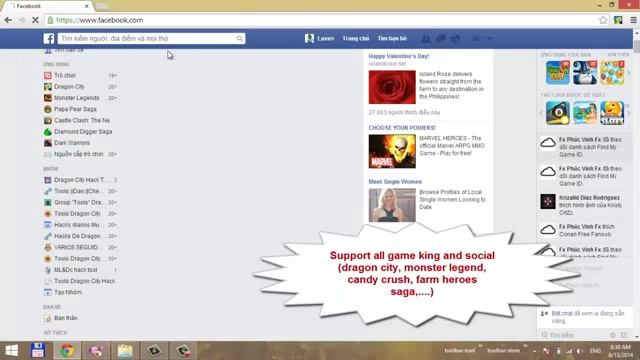640x360 pixels.
Task: Open the account dropdown arrow in Facebook header
Action: [x=489, y=38]
